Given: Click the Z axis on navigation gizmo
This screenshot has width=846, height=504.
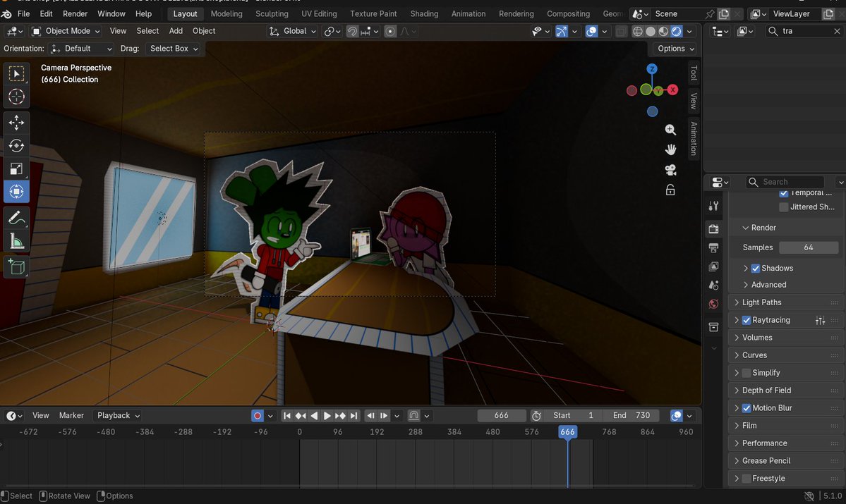Looking at the screenshot, I should [652, 69].
